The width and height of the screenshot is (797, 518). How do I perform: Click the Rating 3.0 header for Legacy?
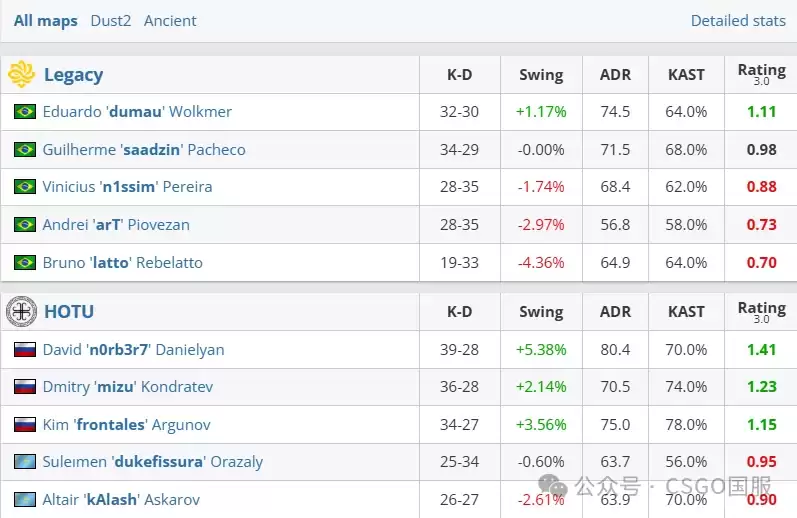(x=761, y=74)
